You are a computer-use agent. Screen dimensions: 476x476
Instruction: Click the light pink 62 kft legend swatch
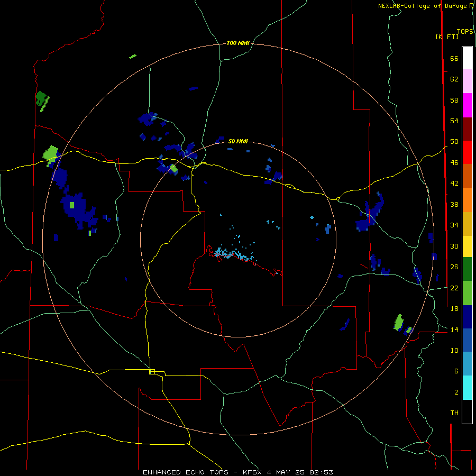467,81
